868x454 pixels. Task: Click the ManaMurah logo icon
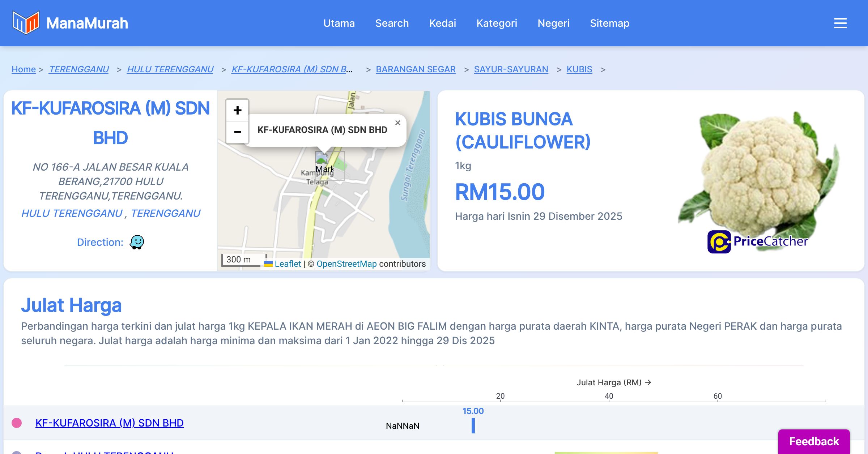point(25,23)
